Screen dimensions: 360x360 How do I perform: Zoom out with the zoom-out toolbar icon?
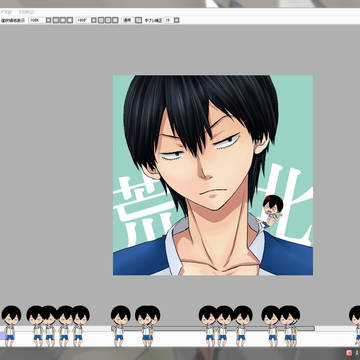click(63, 20)
